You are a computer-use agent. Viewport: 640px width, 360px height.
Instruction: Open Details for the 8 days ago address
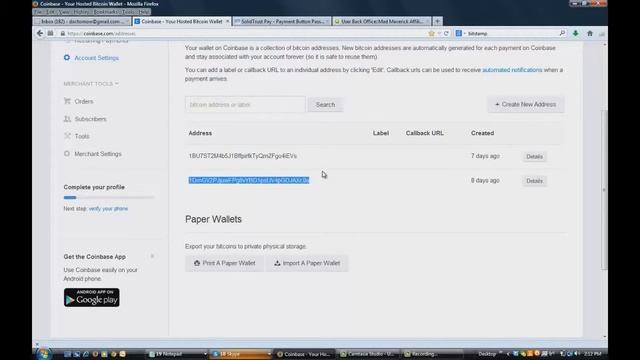[x=534, y=181]
